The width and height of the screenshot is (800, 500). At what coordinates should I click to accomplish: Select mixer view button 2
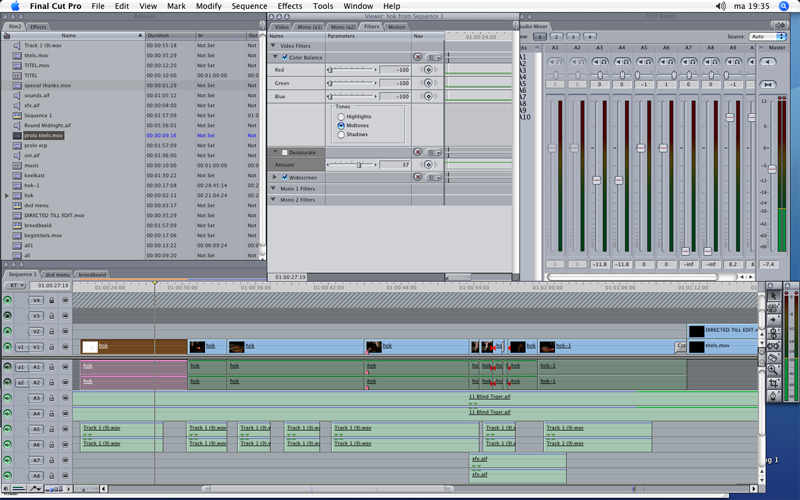pyautogui.click(x=556, y=37)
